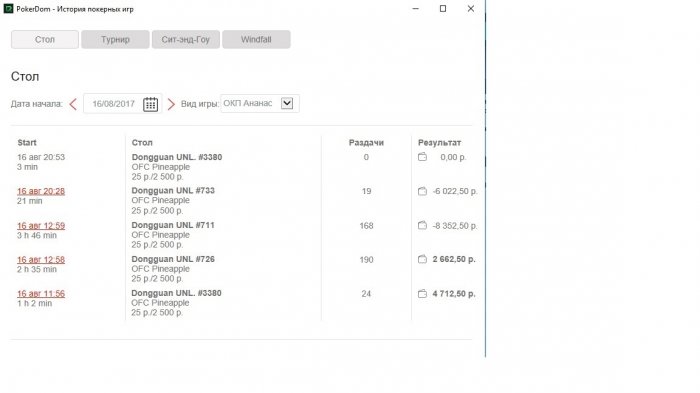The height and width of the screenshot is (393, 700).
Task: Click wallet icon next to 2 662,50 р.
Action: [x=422, y=259]
